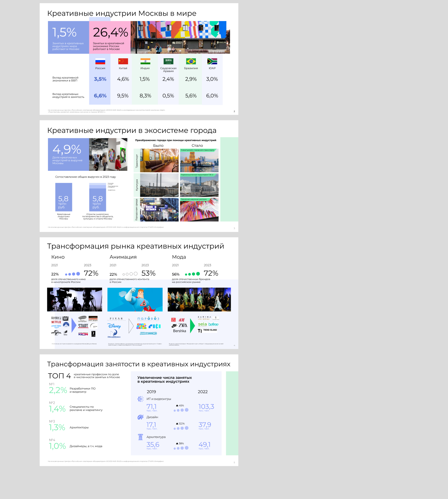
Task: Select the Saudi Arabia flag
Action: [168, 61]
